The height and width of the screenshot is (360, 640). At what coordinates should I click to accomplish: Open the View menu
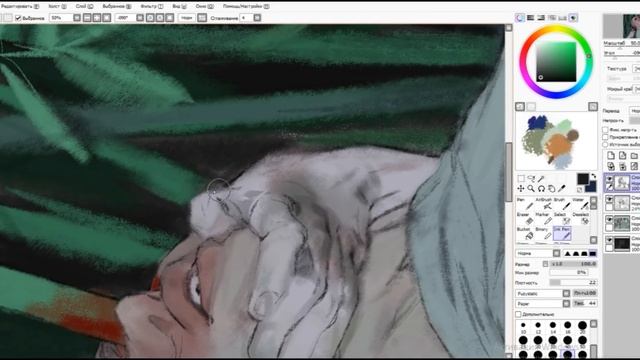179,7
